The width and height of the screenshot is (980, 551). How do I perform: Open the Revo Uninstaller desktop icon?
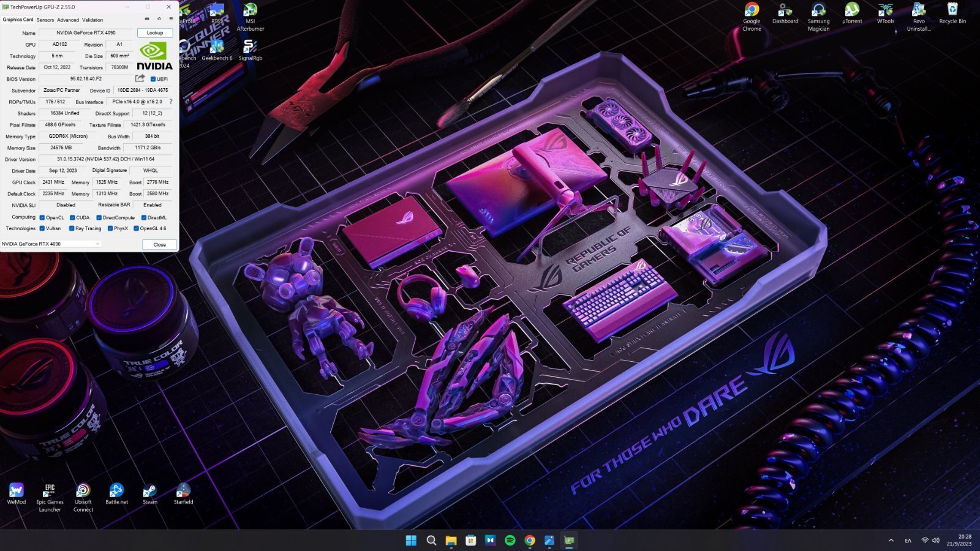(919, 17)
